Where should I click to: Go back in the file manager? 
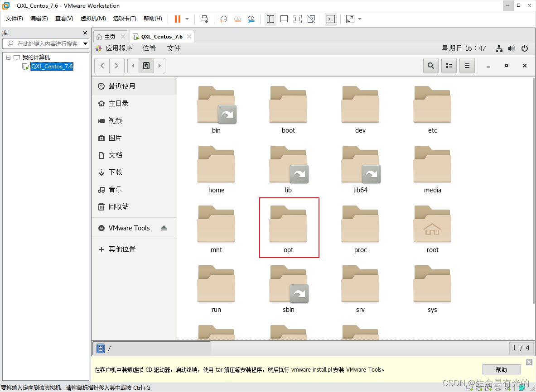coord(102,66)
